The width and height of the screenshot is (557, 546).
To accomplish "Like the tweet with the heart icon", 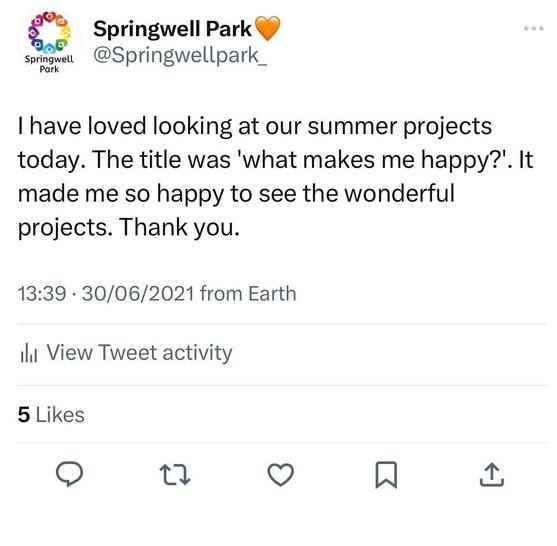I will 280,475.
